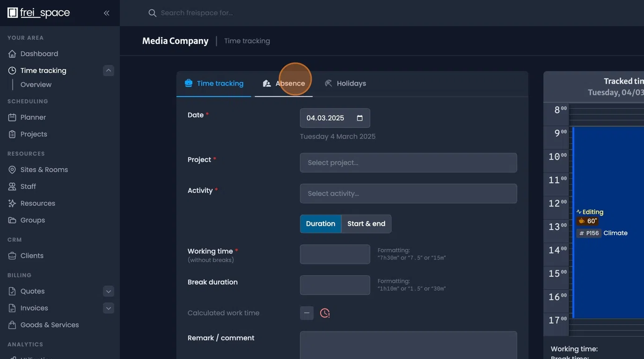Select the Duration entry mode
644x359 pixels.
(x=321, y=224)
